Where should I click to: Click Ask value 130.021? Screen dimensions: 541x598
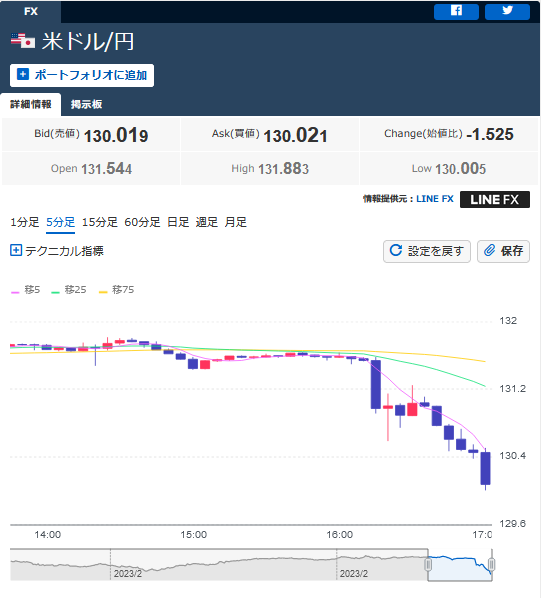pyautogui.click(x=295, y=136)
